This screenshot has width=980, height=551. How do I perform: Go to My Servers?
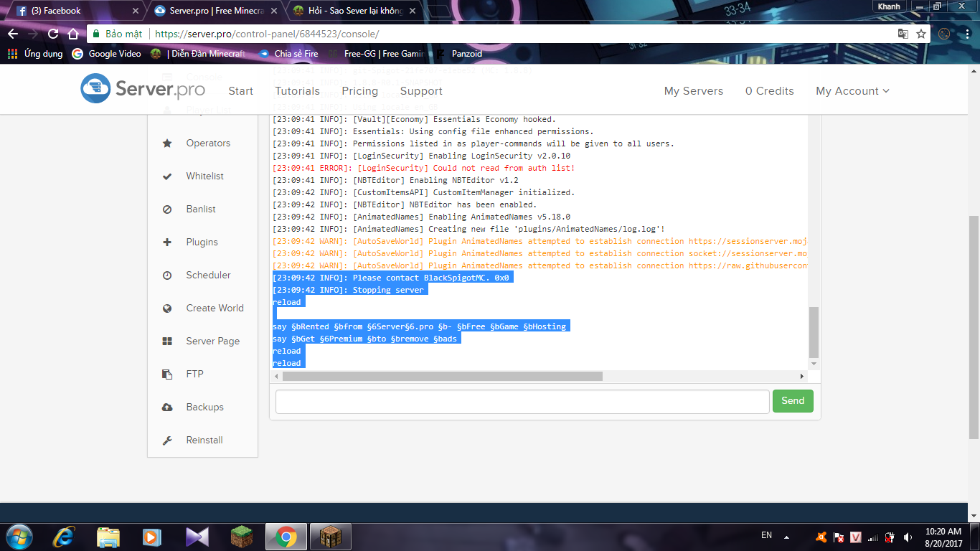click(x=694, y=91)
